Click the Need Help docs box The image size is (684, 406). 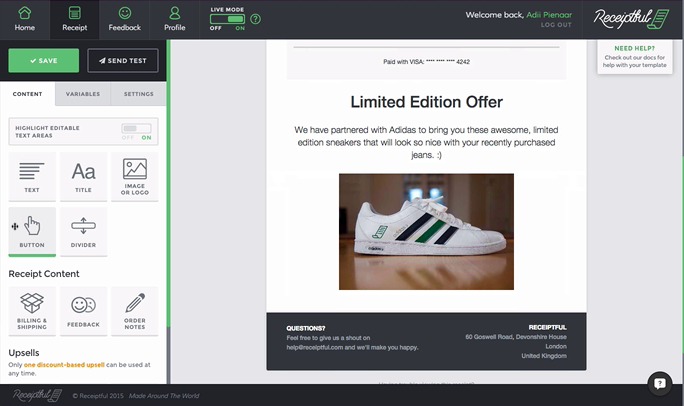pos(635,57)
